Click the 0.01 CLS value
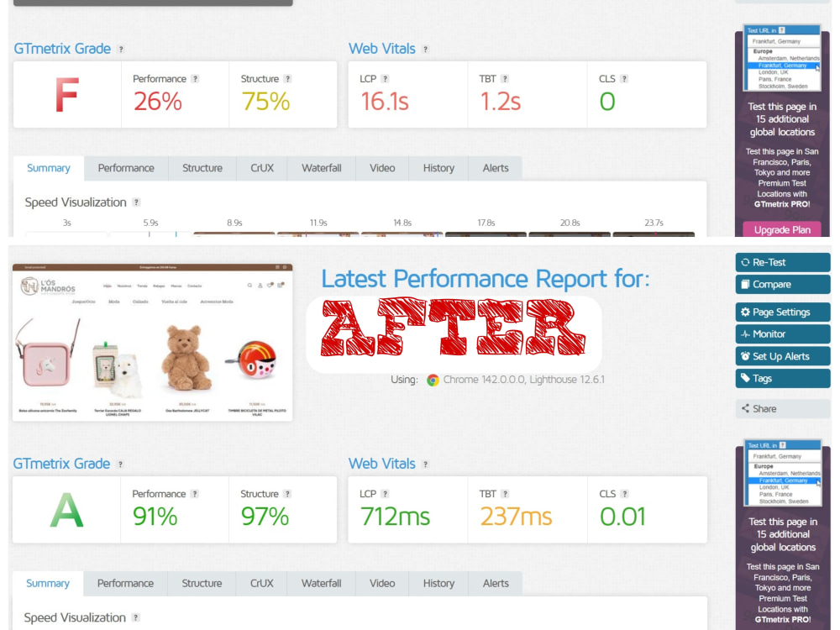 (x=622, y=517)
